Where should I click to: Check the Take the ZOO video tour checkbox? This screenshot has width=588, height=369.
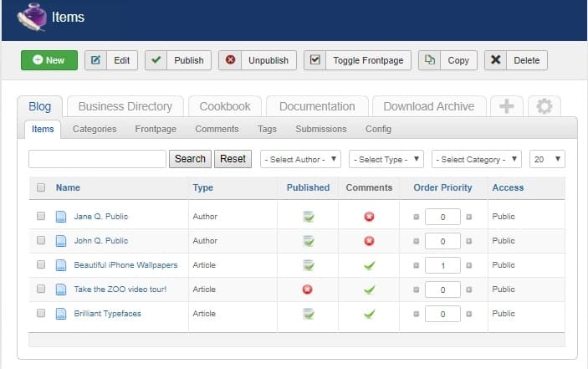(41, 289)
